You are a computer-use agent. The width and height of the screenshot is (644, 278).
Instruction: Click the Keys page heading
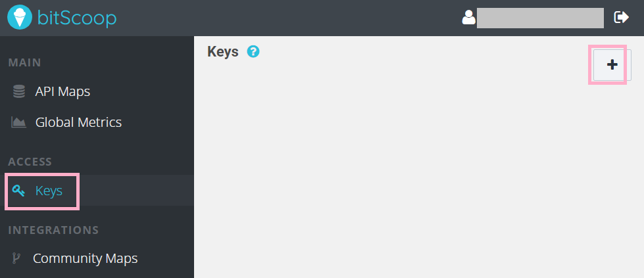(x=222, y=51)
